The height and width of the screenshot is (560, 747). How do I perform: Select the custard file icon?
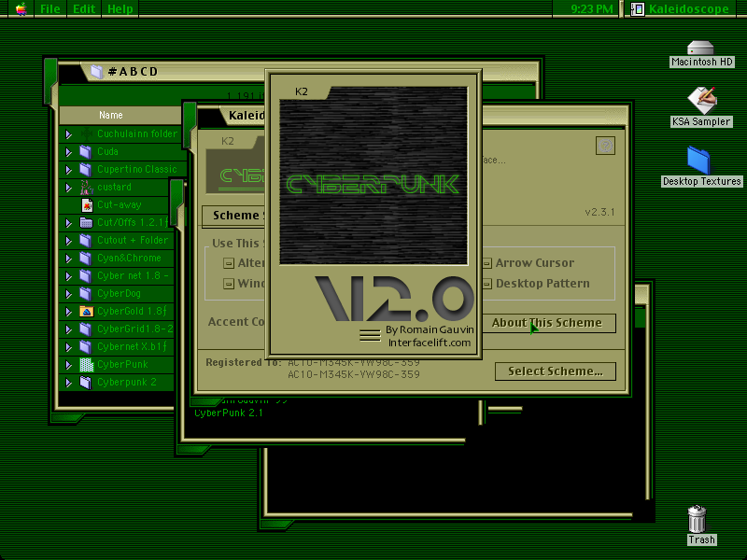coord(86,188)
